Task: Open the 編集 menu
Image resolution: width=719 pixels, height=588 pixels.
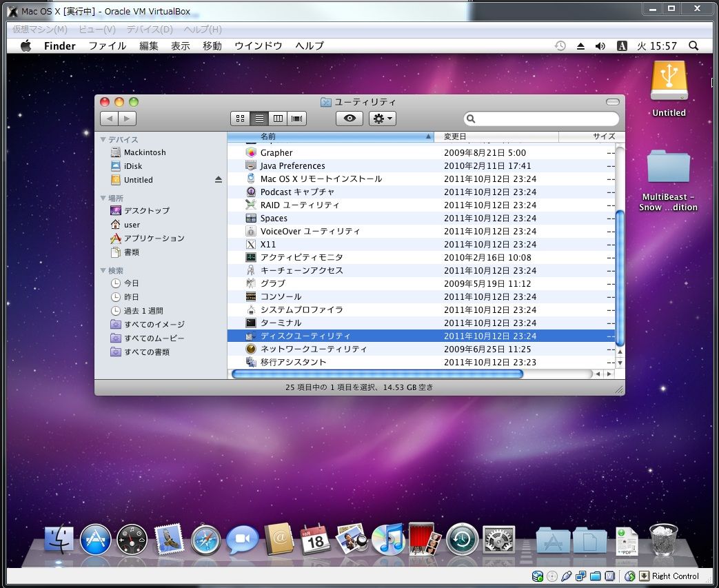Action: tap(149, 46)
